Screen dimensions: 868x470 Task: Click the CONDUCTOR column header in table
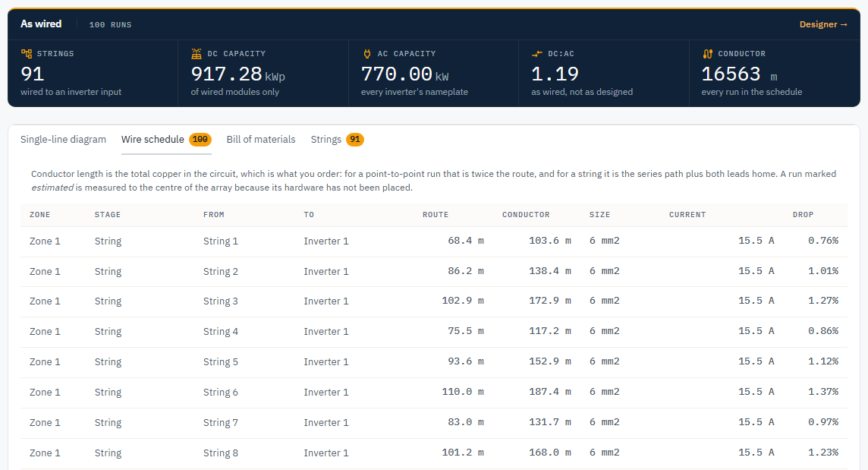(x=526, y=215)
